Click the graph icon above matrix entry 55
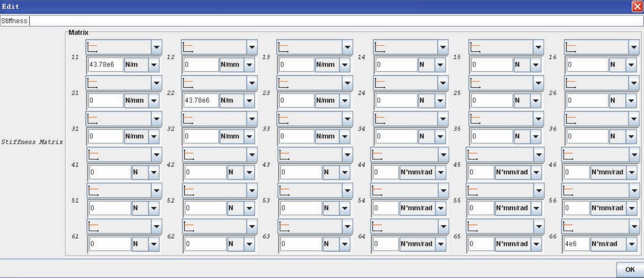 point(472,191)
